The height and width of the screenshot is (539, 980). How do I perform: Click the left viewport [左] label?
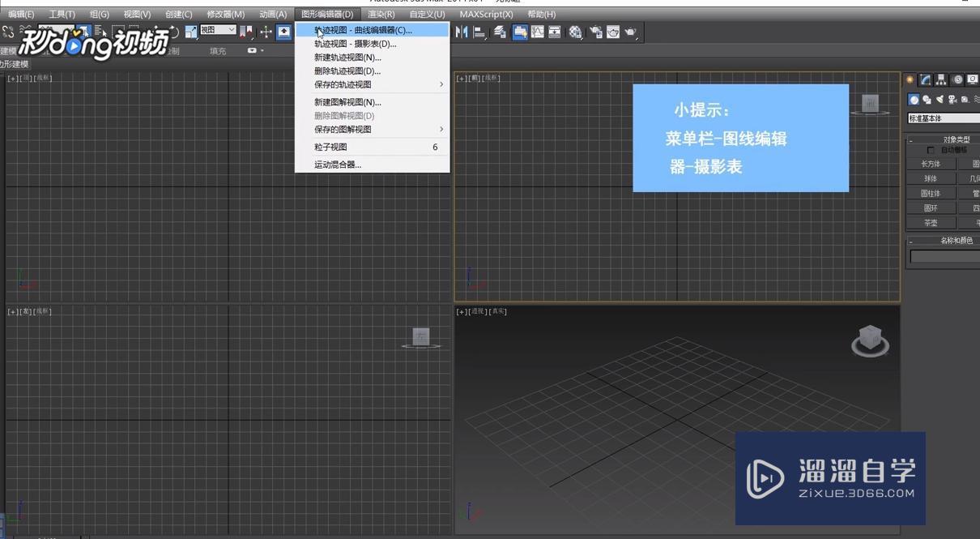[27, 311]
